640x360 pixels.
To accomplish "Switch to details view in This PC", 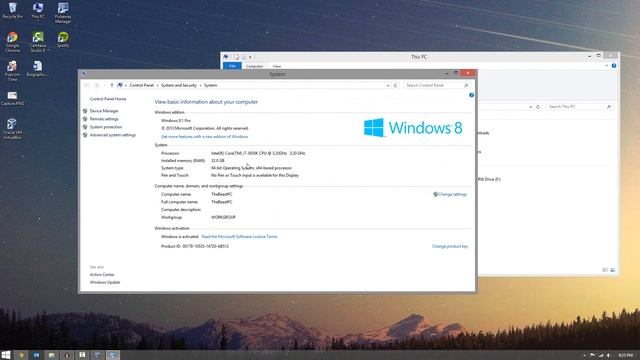I will (x=605, y=270).
